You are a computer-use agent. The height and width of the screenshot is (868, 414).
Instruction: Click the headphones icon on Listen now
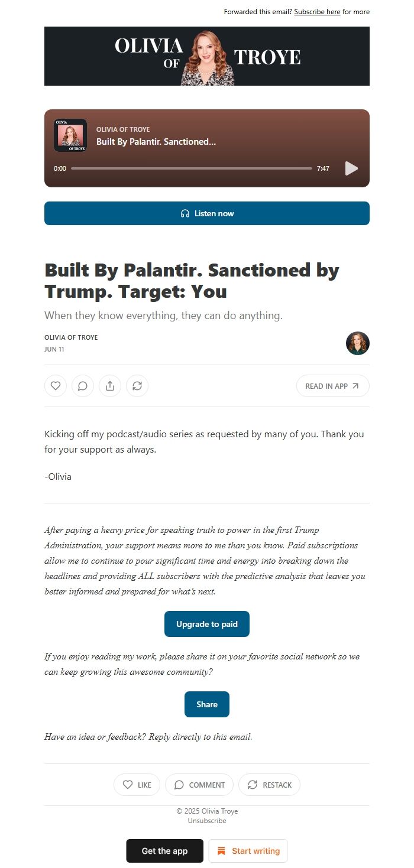pos(185,213)
